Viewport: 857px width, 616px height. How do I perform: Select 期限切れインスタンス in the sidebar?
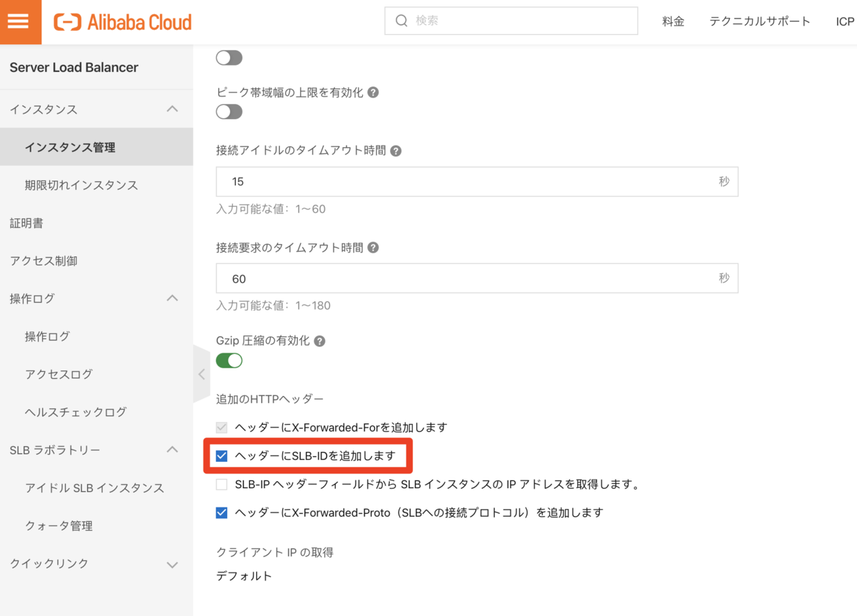(x=81, y=186)
